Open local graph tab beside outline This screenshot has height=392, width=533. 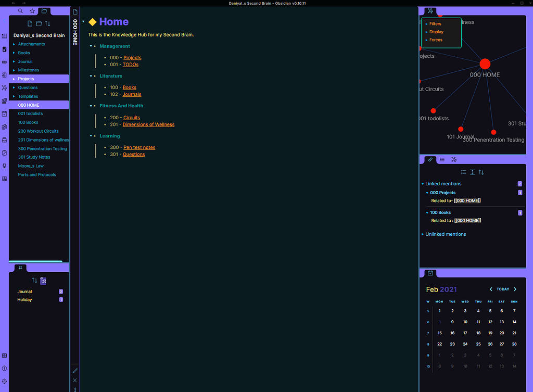(x=454, y=159)
